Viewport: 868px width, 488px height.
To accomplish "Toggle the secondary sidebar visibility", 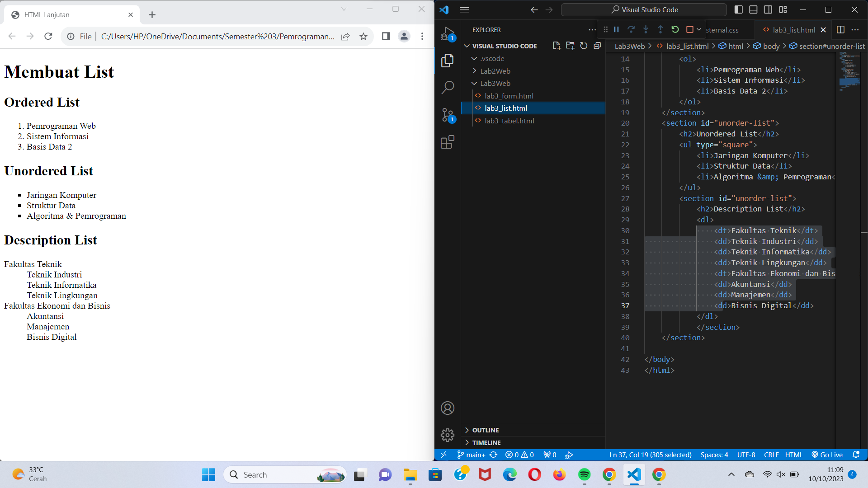I will click(768, 9).
